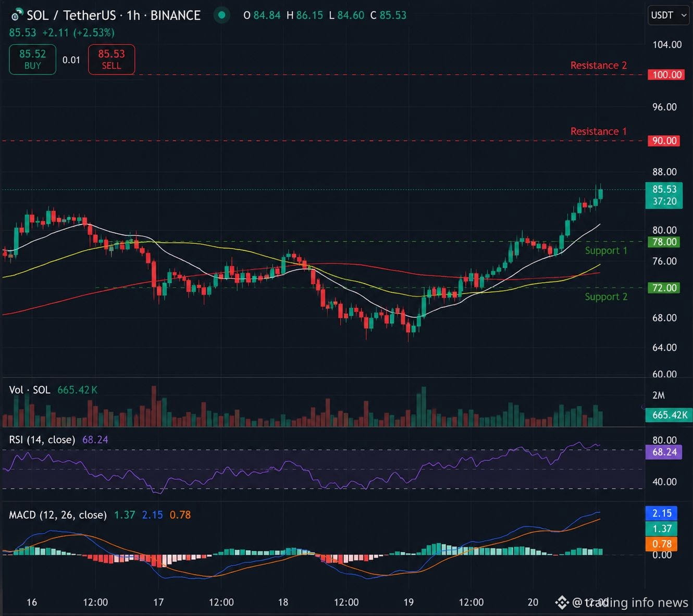Click the 16 date label on time axis
Screen dimensions: 693x616
tap(32, 602)
